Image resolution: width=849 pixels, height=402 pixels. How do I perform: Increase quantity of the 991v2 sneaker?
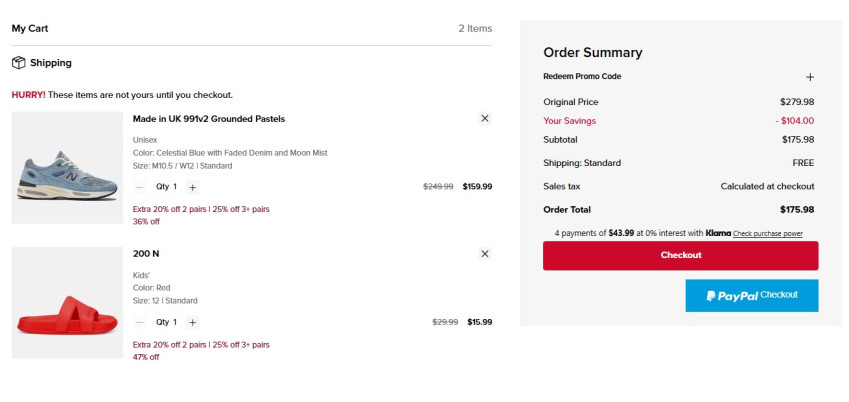point(193,187)
